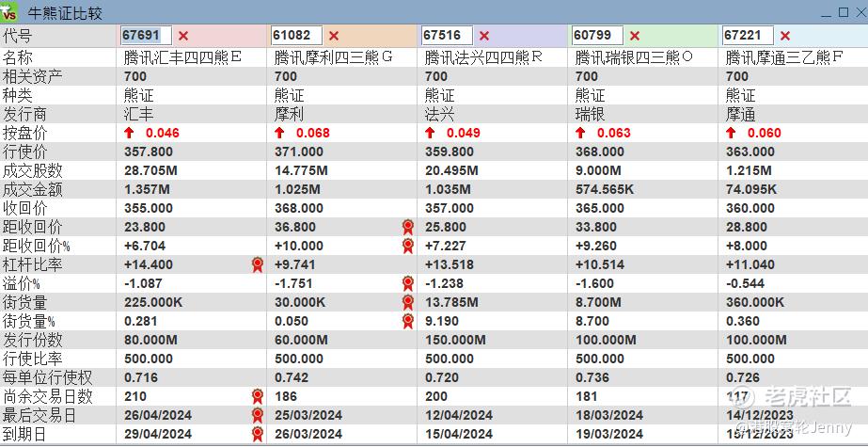Click the VS app icon in title bar

point(9,11)
